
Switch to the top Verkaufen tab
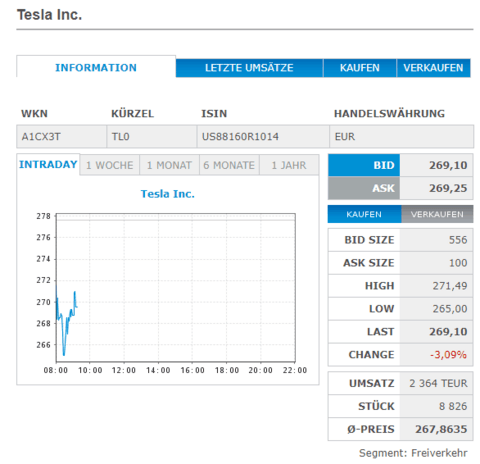point(433,68)
